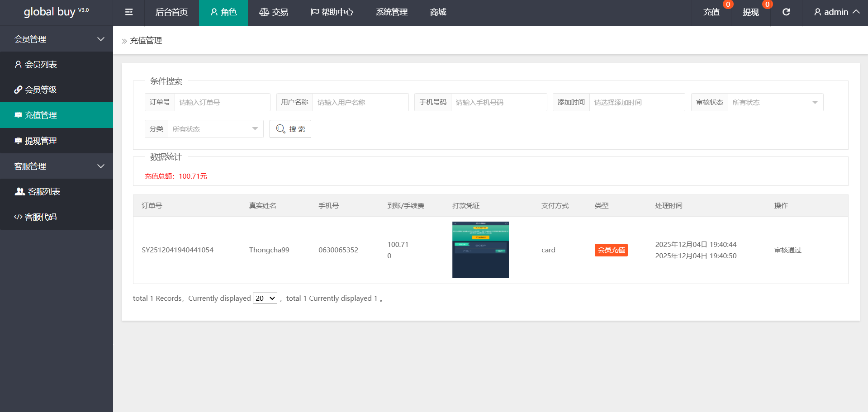The height and width of the screenshot is (412, 868).
Task: Open the 提现 notification badge item
Action: pos(751,12)
